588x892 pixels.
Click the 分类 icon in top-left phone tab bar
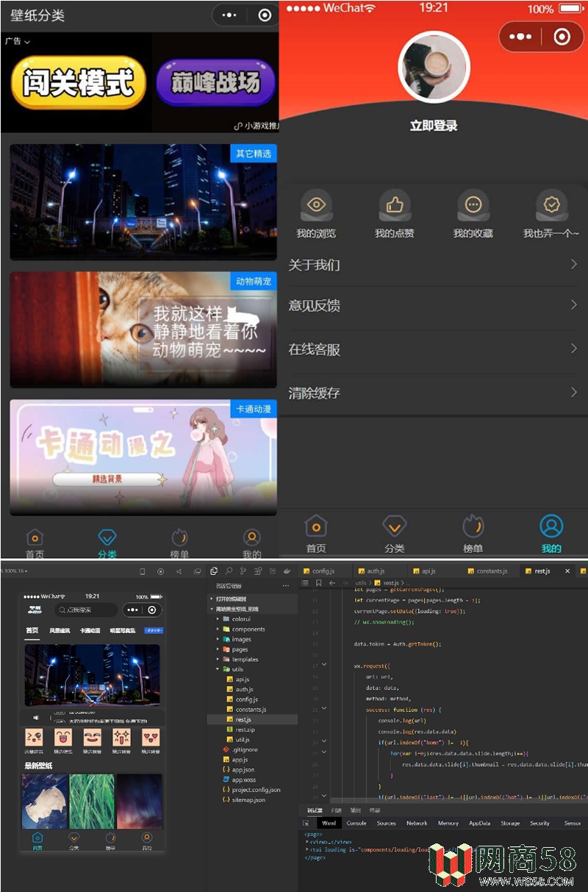[x=107, y=538]
